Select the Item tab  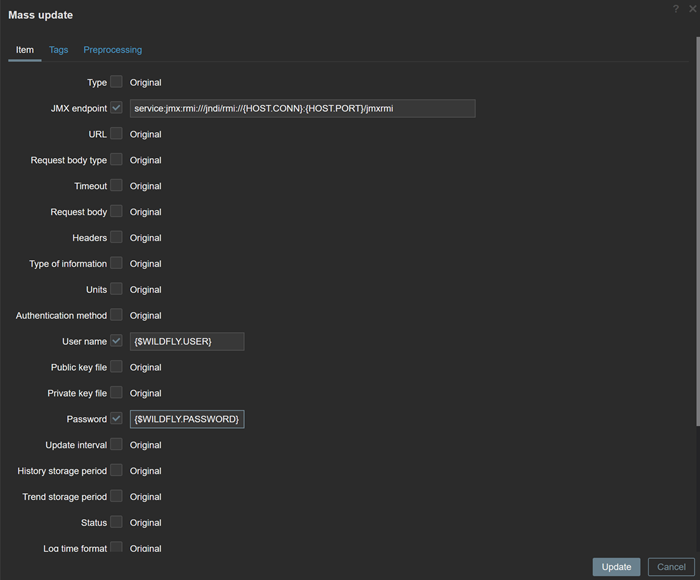(25, 50)
